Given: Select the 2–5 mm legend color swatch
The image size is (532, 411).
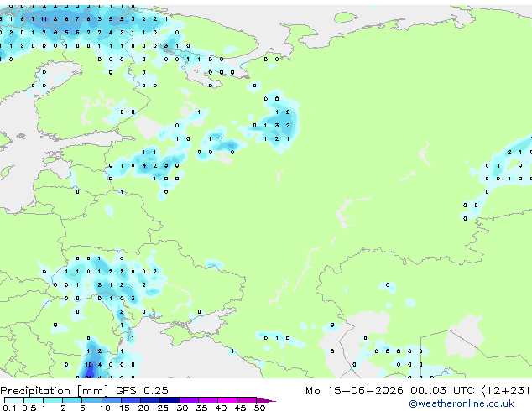Looking at the screenshot, I should click(x=72, y=400).
